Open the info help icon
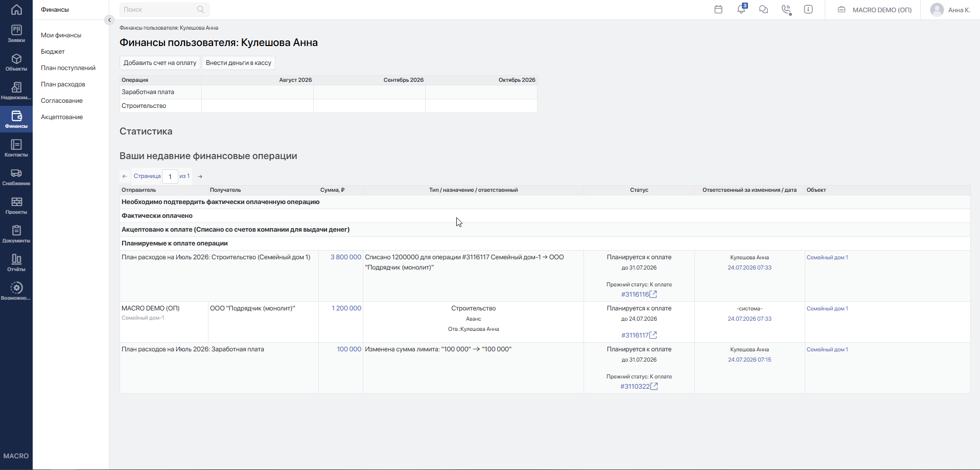Viewport: 980px width, 470px height. point(808,9)
